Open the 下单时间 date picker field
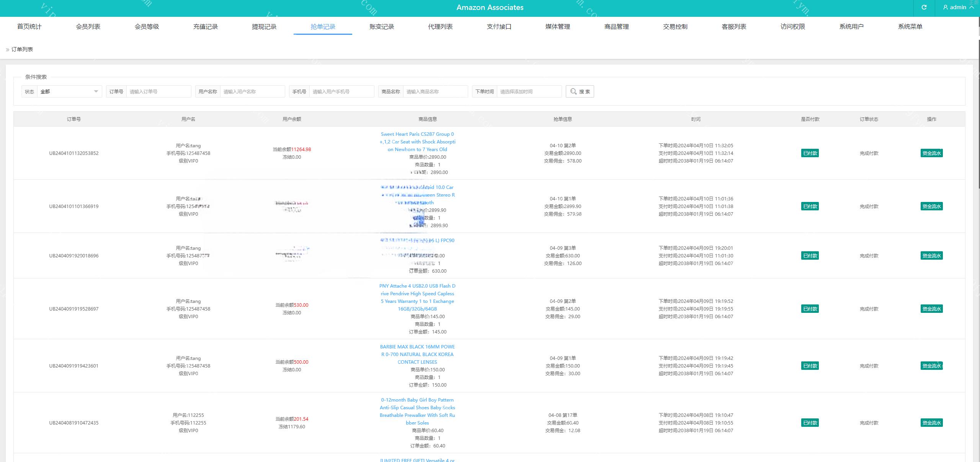This screenshot has height=462, width=980. tap(529, 91)
